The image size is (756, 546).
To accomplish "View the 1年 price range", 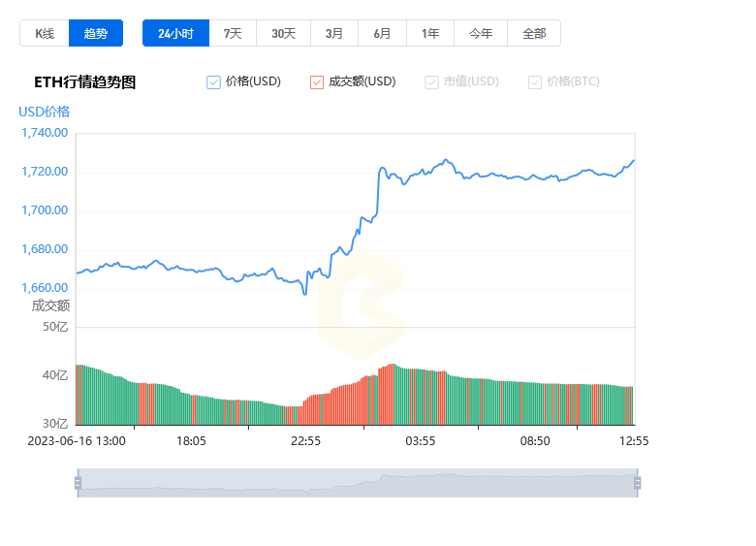I will tap(430, 33).
